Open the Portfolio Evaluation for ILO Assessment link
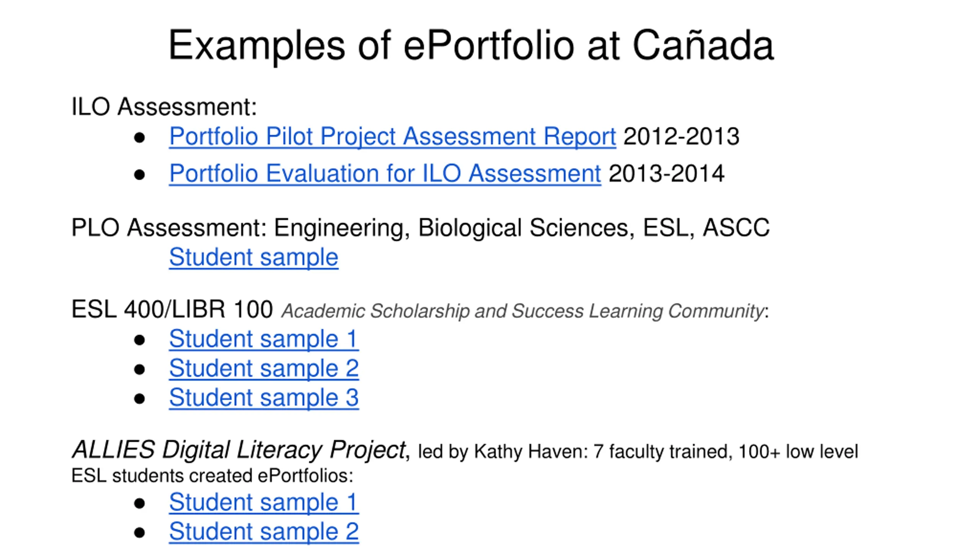Image resolution: width=980 pixels, height=551 pixels. [x=385, y=173]
